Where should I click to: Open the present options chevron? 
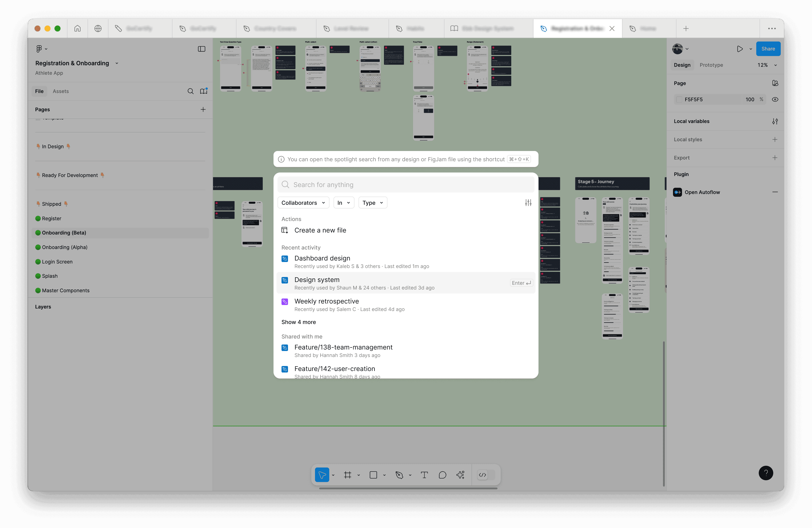tap(750, 49)
